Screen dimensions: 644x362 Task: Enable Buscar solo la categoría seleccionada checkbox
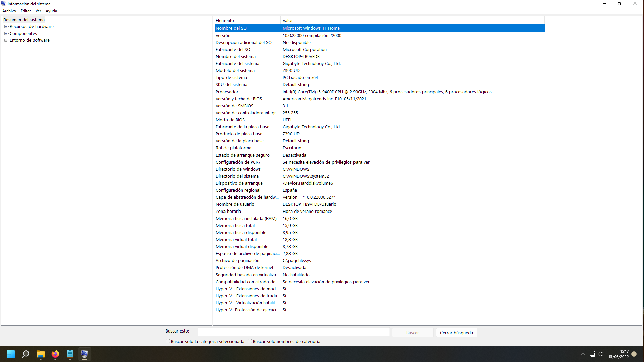click(x=168, y=341)
